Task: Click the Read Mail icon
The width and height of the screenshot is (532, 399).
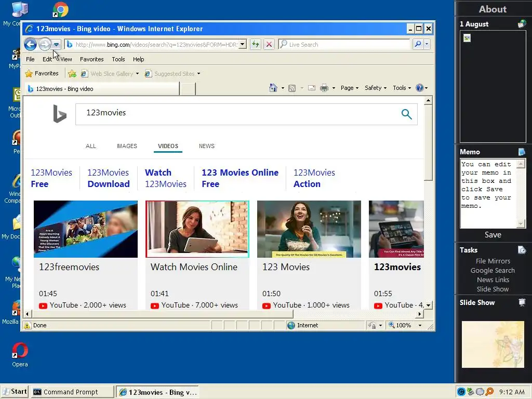Action: 312,88
